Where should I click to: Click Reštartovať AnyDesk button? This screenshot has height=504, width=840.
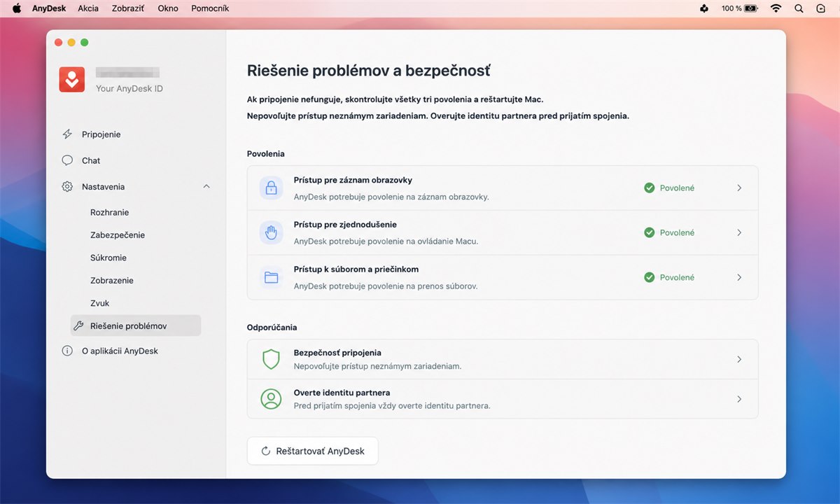pyautogui.click(x=313, y=451)
